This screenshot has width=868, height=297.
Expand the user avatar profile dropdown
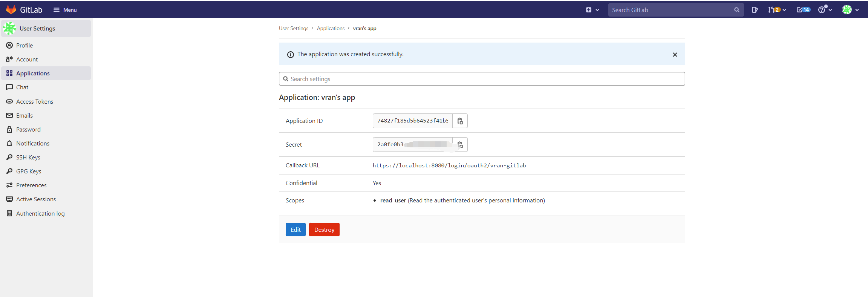pos(850,10)
